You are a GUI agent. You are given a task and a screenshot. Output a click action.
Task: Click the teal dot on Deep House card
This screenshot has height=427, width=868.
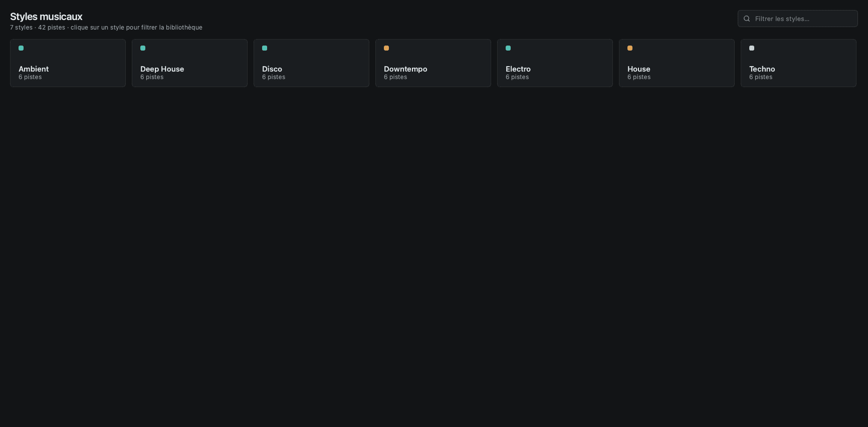[x=143, y=48]
